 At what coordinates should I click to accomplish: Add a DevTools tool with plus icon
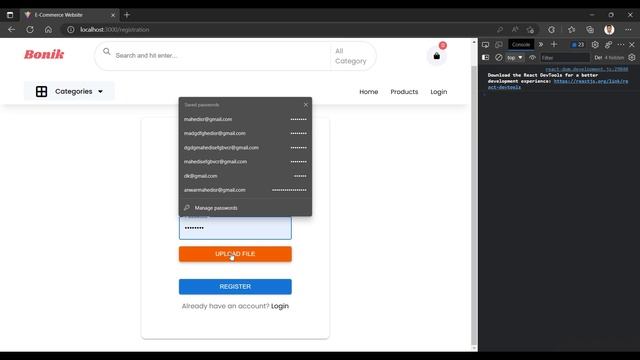(x=554, y=44)
